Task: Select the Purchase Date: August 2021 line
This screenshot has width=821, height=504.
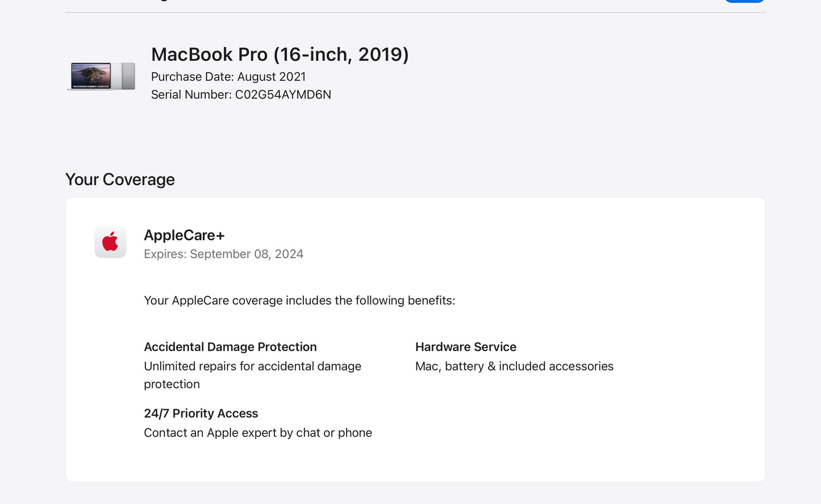Action: [228, 77]
